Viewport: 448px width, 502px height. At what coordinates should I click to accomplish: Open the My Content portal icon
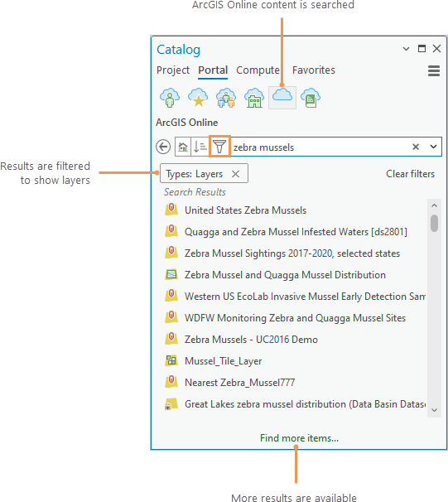pos(170,98)
